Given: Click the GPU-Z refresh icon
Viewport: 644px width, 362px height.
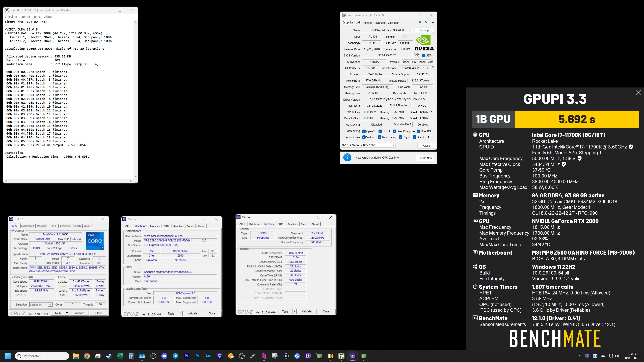Looking at the screenshot, I should (x=426, y=22).
